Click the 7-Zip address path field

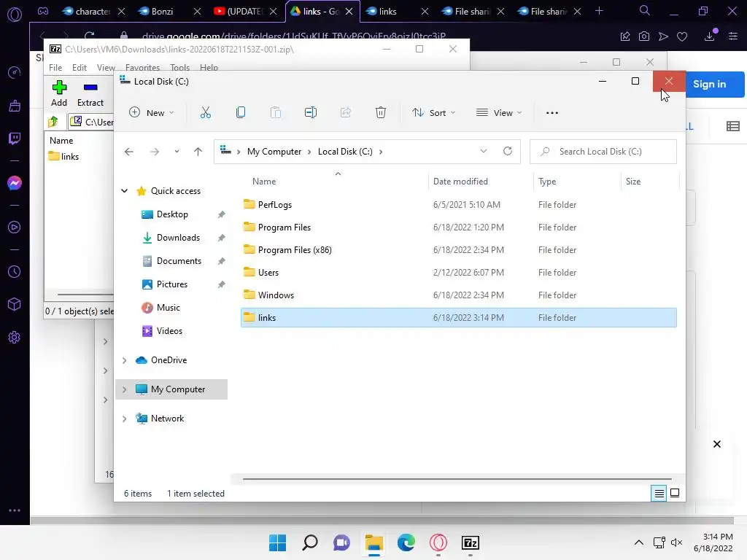point(91,122)
